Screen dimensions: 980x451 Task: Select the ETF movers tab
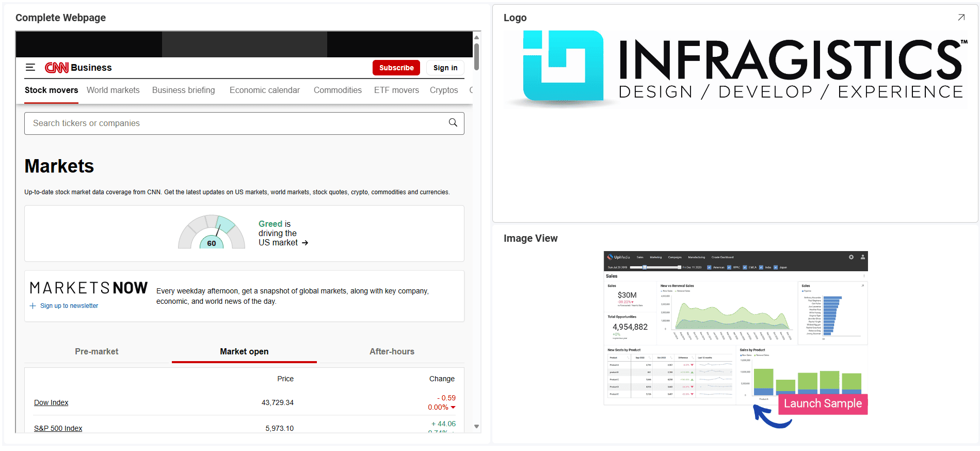click(x=396, y=90)
